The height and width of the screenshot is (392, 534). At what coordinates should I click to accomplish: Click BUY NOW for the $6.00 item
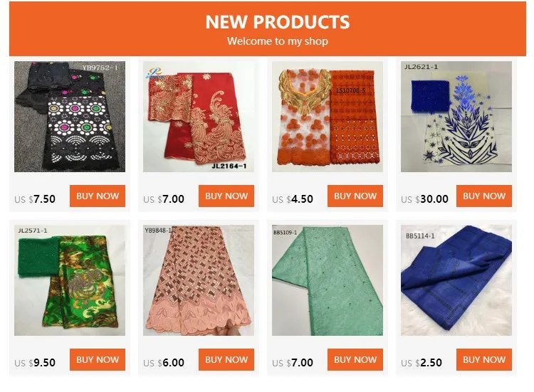[226, 359]
